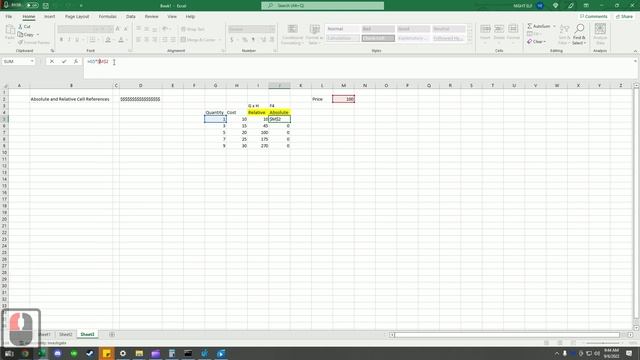Cancel the formula entry with the X icon
640x360 pixels.
(52, 62)
